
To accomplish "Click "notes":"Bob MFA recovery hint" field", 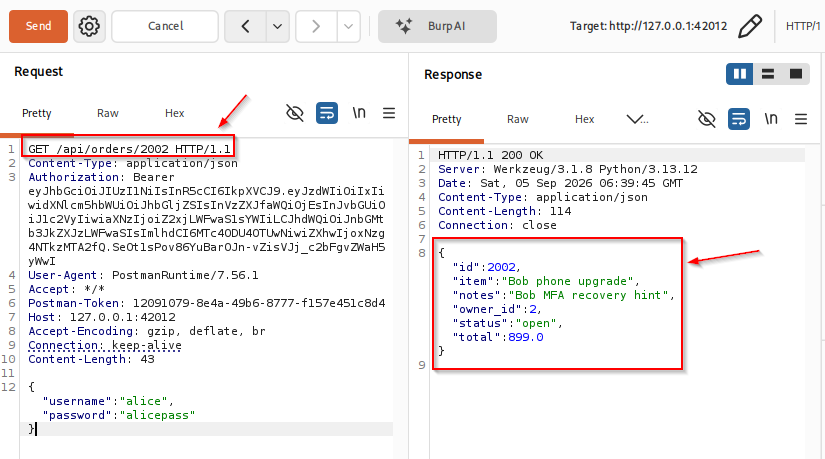I will [563, 295].
